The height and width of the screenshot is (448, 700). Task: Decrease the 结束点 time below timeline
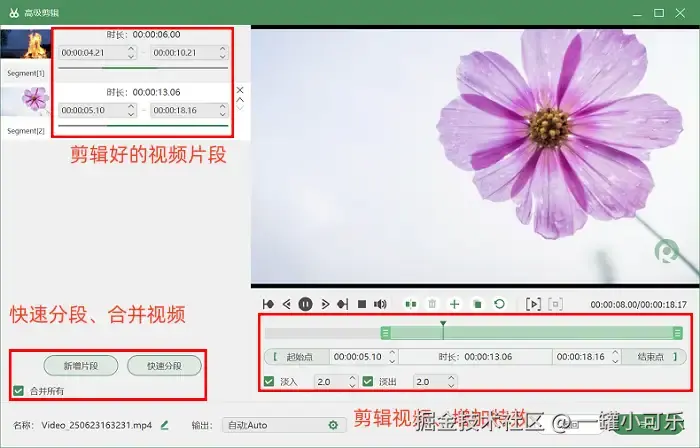615,361
